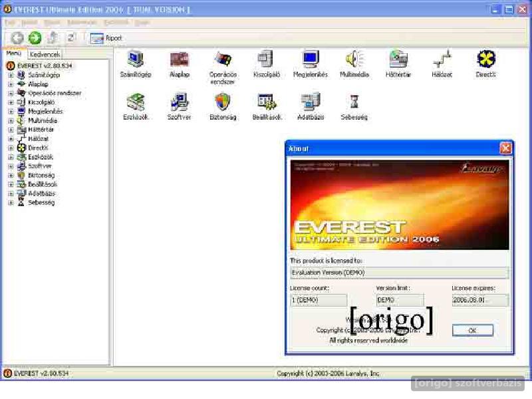Maximize the EVEREST main window
532x399 pixels.
point(509,9)
